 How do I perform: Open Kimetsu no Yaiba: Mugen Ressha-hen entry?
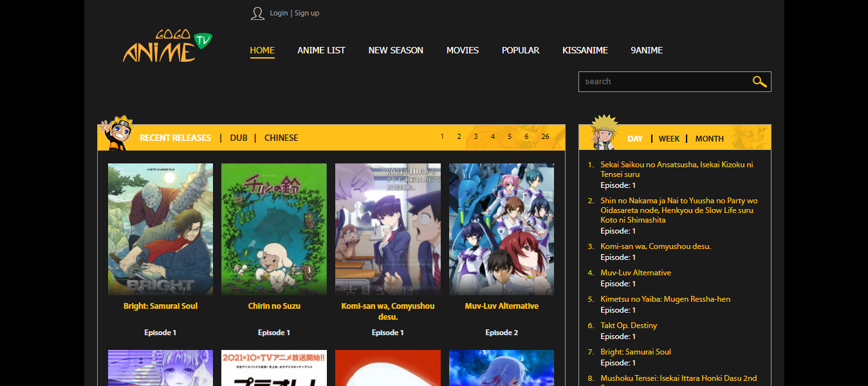tap(665, 299)
